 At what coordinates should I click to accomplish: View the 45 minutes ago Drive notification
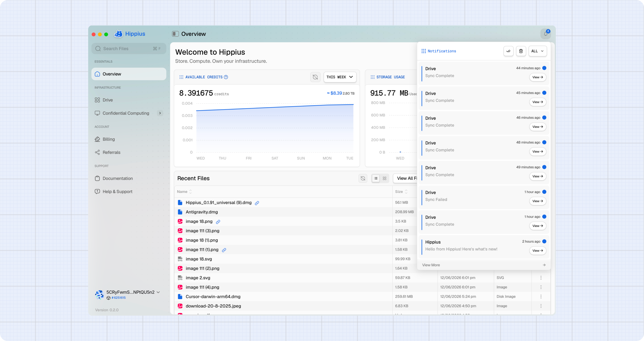click(x=538, y=102)
